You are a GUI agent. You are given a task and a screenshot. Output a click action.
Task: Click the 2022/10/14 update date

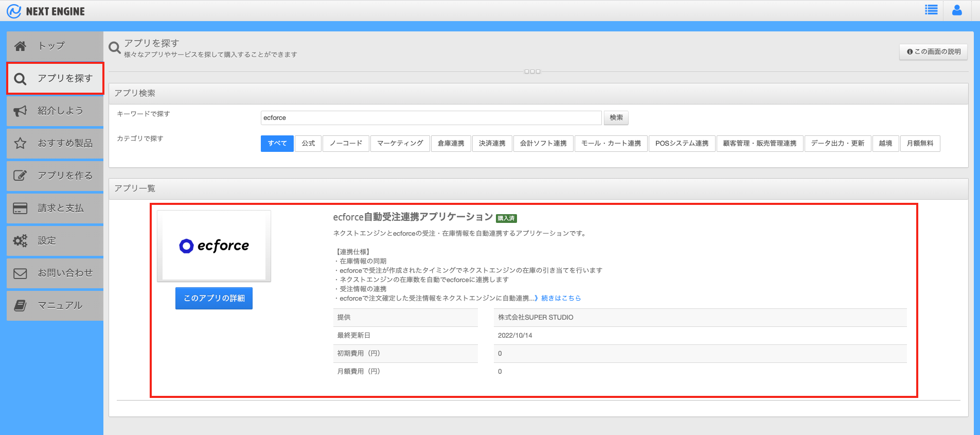pyautogui.click(x=515, y=336)
